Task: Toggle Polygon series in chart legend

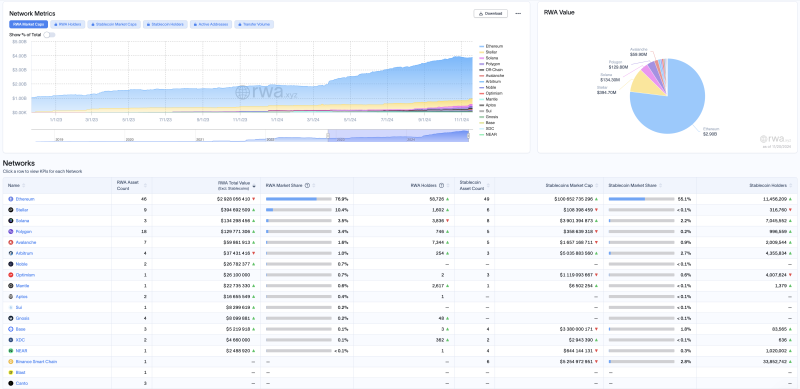Action: pyautogui.click(x=490, y=64)
